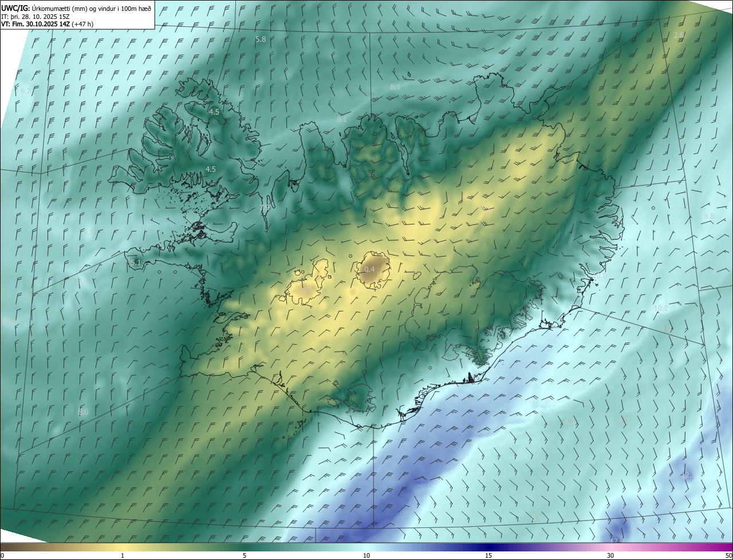The width and height of the screenshot is (733, 560).
Task: Select the 10.2 value label
Action: coord(661,308)
